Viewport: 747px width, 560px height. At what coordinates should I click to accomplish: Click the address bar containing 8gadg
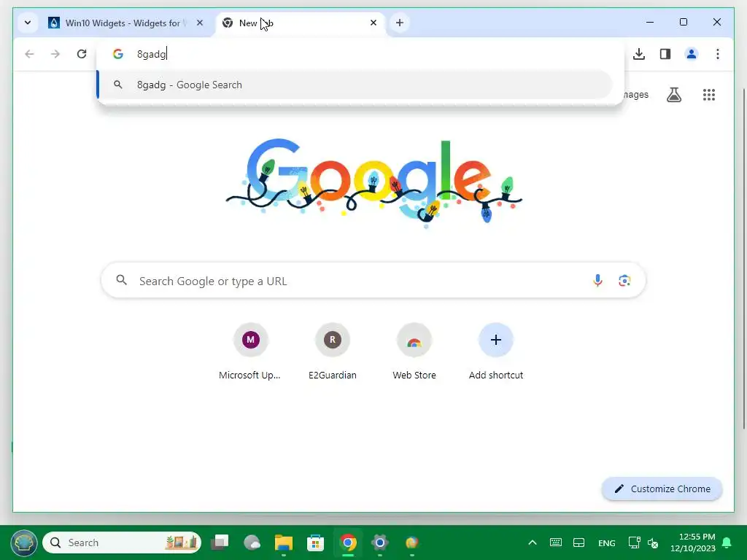(360, 54)
